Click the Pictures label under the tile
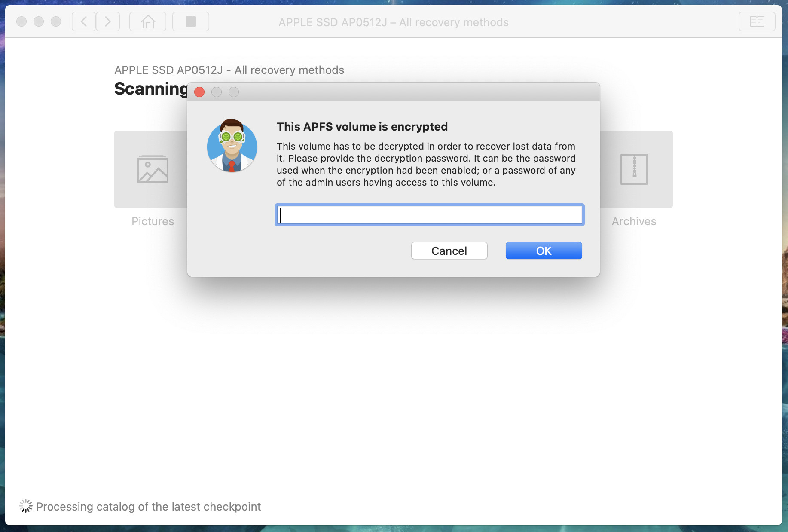The width and height of the screenshot is (788, 532). click(153, 221)
